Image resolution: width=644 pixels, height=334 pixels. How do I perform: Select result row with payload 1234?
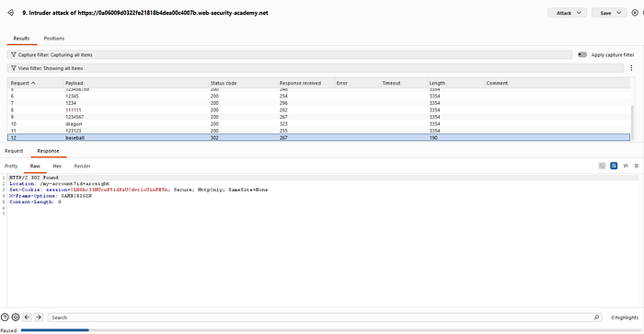click(x=318, y=103)
